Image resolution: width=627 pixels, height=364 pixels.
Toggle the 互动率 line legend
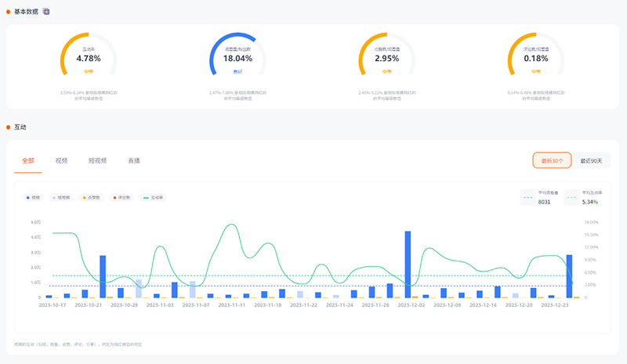tap(152, 197)
